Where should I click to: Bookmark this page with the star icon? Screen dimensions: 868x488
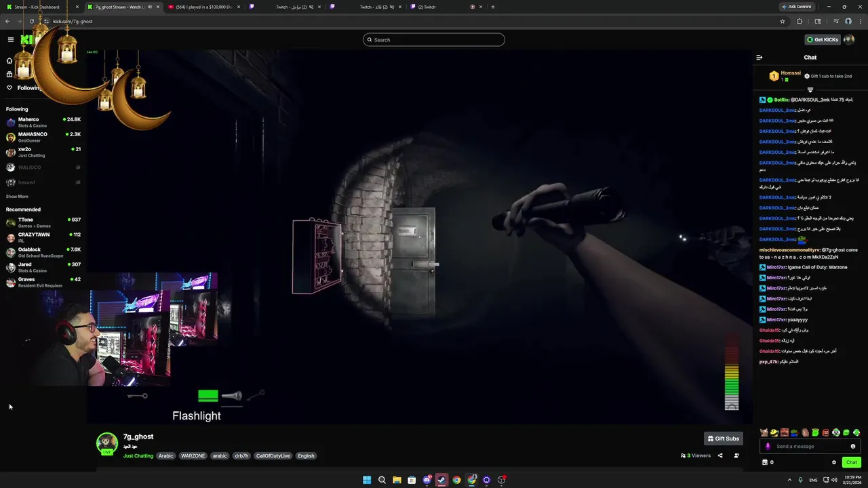click(x=783, y=21)
